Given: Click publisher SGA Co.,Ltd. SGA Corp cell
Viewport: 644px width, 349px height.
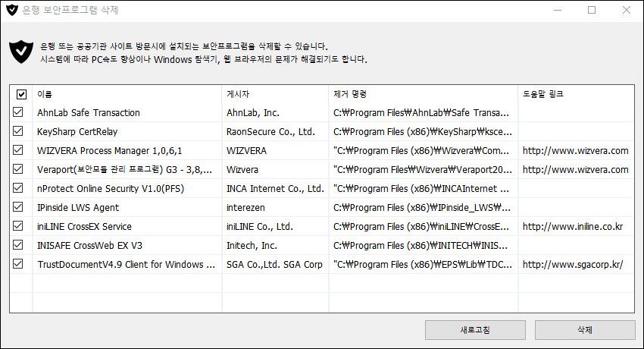Looking at the screenshot, I should coord(274,264).
